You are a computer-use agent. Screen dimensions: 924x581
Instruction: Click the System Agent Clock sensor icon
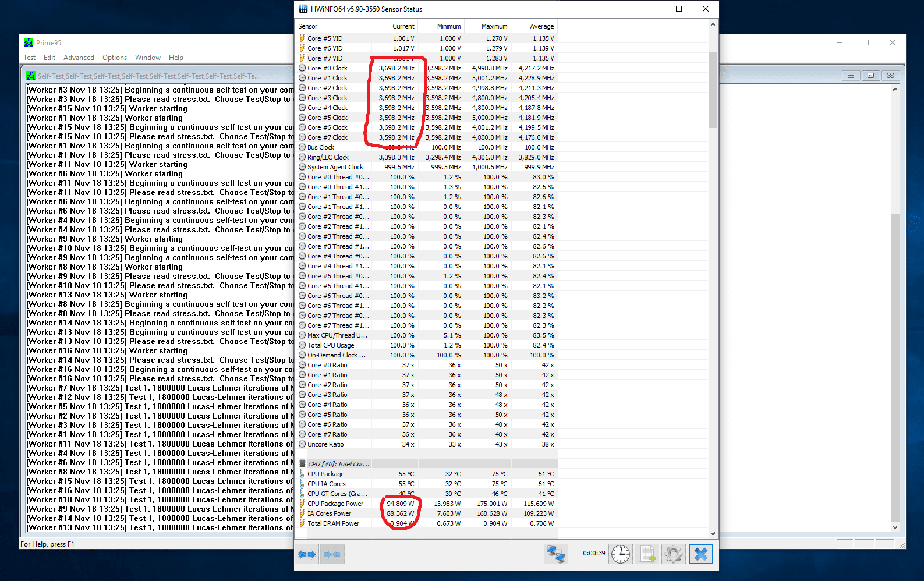302,167
